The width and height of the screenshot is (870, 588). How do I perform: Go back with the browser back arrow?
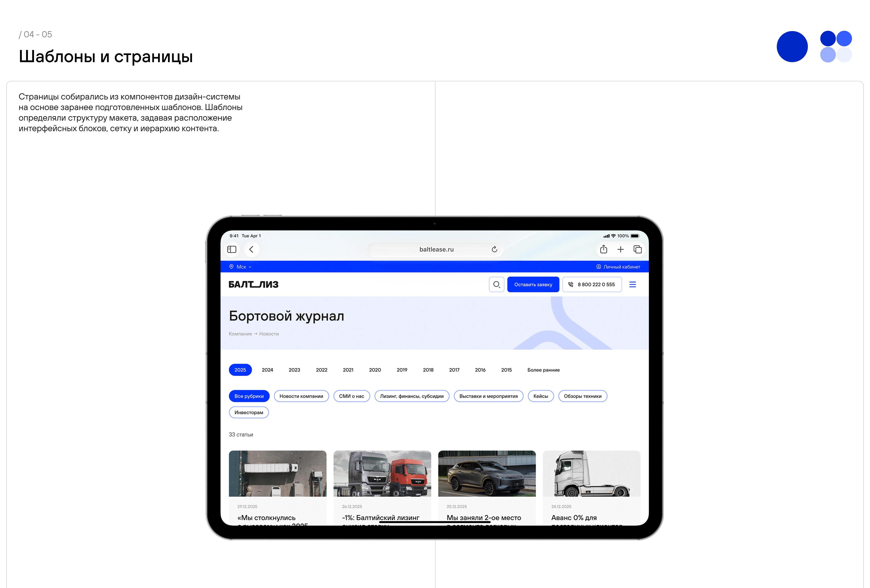(x=251, y=249)
